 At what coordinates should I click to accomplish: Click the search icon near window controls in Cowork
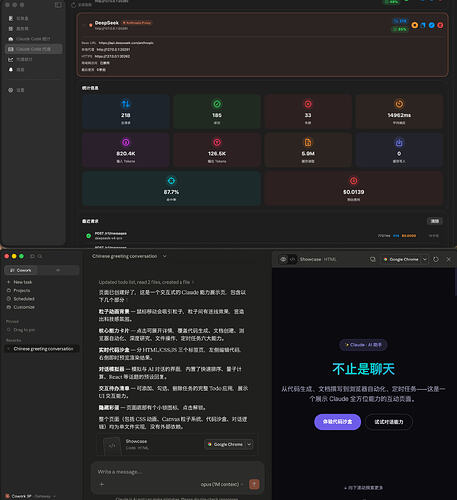[x=40, y=256]
